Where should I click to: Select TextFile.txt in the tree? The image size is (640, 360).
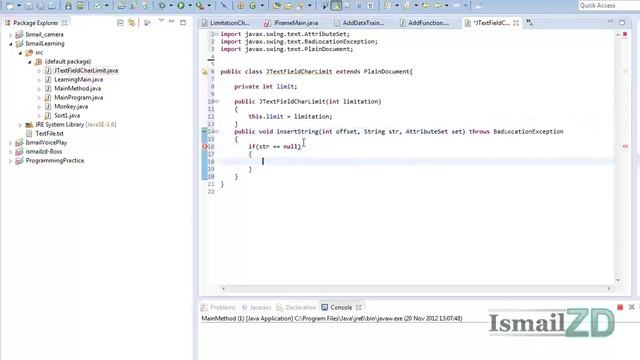tap(45, 133)
